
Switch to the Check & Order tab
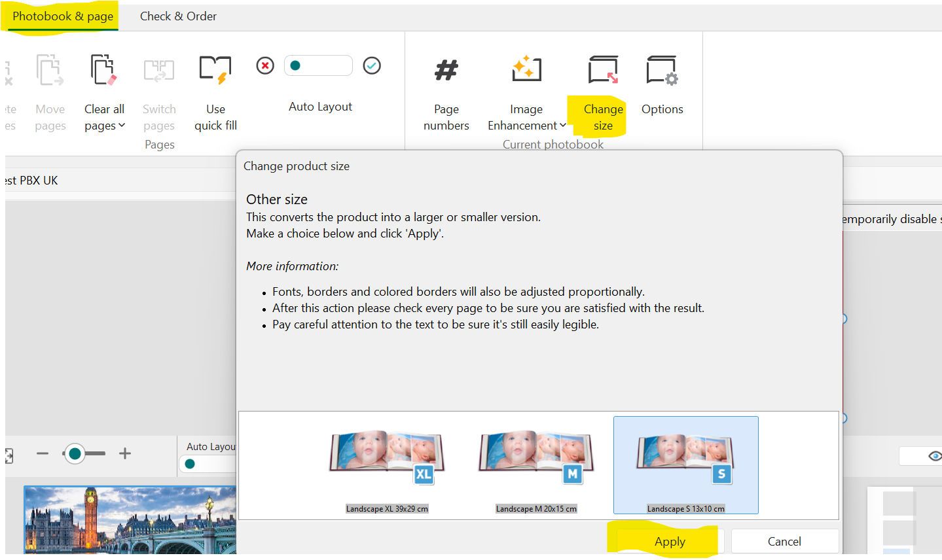[x=177, y=16]
